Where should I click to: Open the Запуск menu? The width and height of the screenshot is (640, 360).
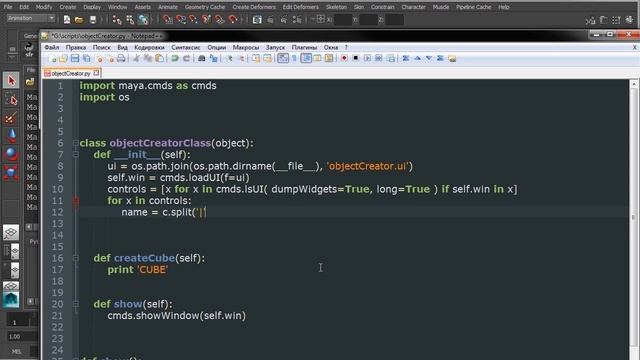(x=275, y=47)
